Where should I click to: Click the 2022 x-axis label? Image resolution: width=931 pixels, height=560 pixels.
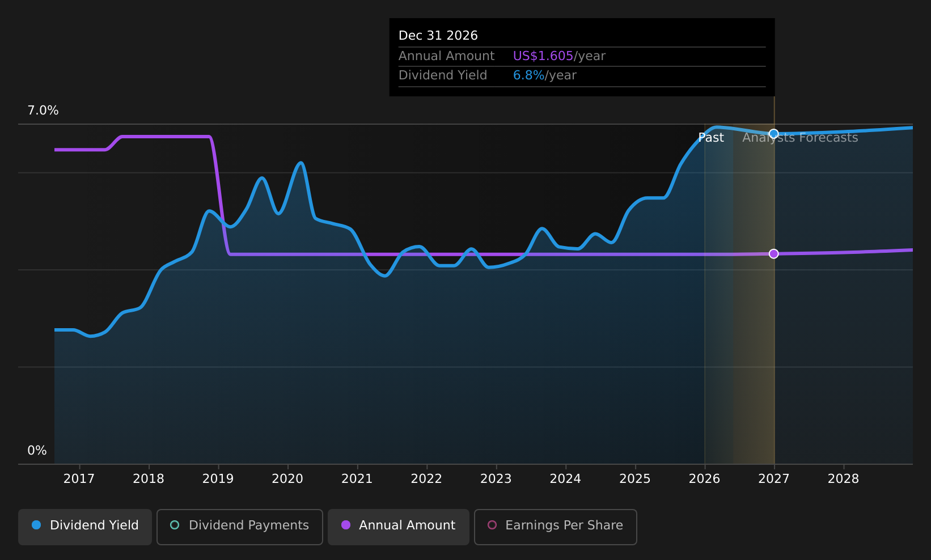[426, 479]
